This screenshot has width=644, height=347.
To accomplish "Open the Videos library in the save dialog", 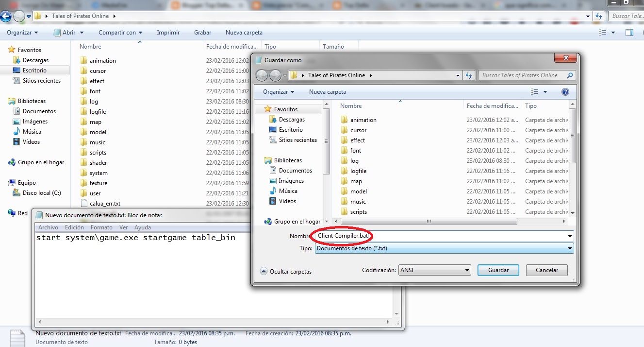I will [x=288, y=201].
